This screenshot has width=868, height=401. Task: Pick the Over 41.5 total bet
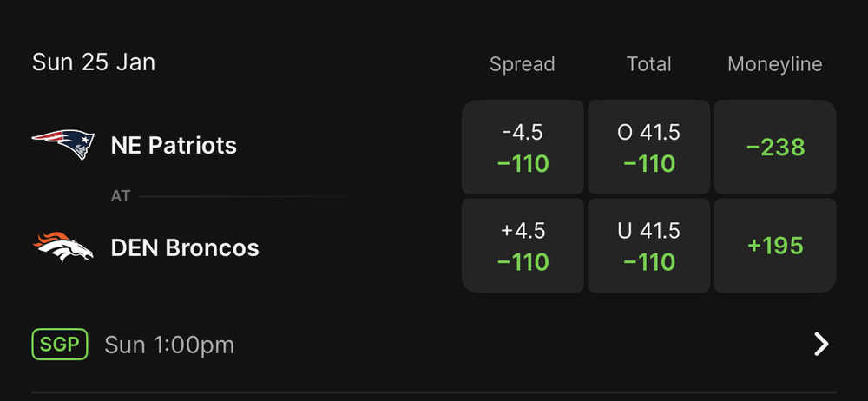click(x=648, y=148)
